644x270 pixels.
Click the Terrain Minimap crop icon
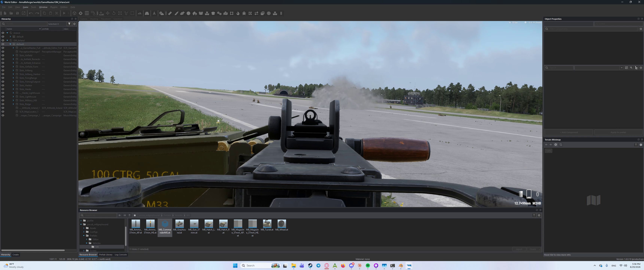tap(561, 145)
